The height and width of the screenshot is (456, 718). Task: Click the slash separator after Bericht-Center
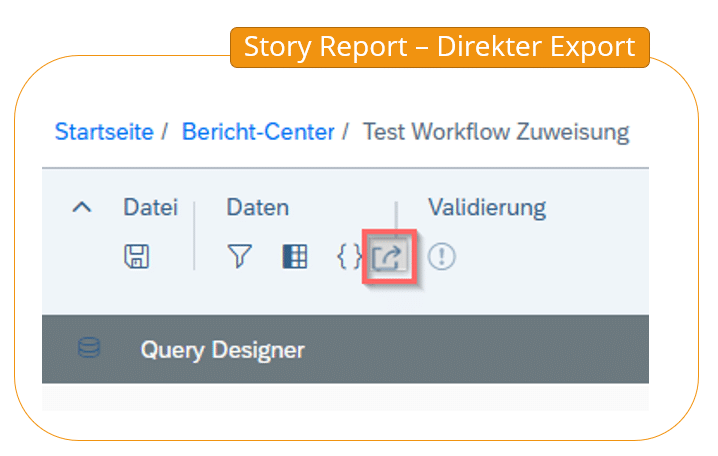pos(345,132)
